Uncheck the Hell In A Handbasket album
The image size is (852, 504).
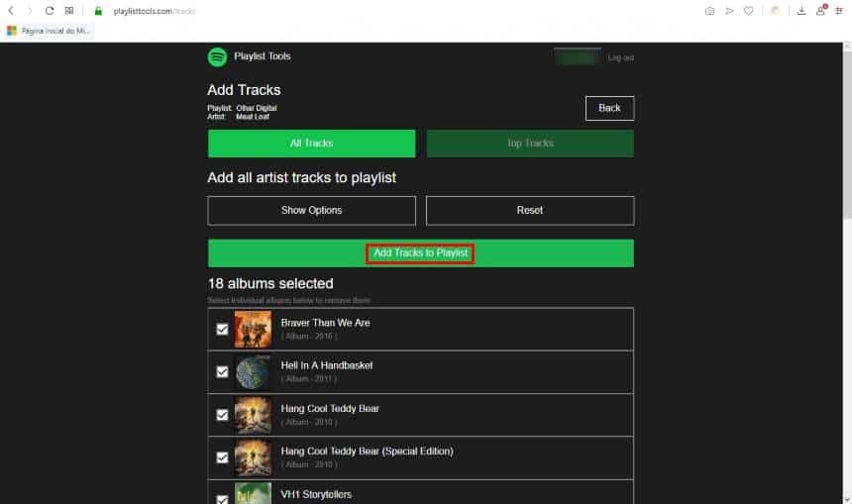click(222, 372)
